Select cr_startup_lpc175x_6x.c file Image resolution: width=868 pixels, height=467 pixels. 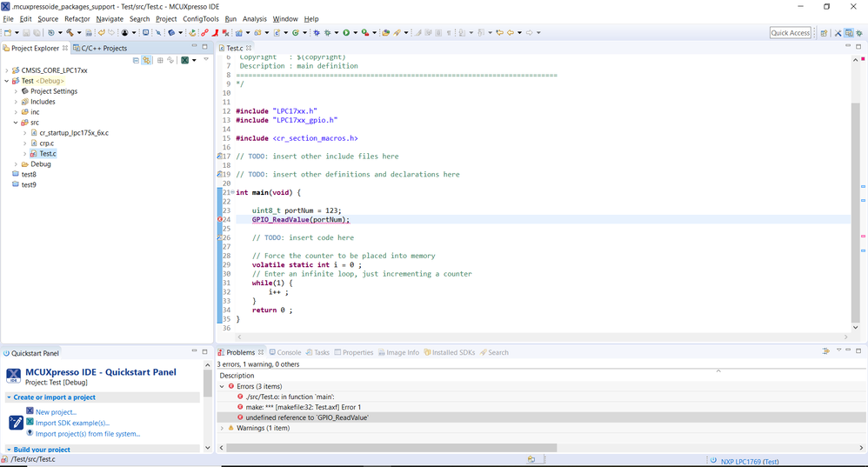tap(74, 133)
